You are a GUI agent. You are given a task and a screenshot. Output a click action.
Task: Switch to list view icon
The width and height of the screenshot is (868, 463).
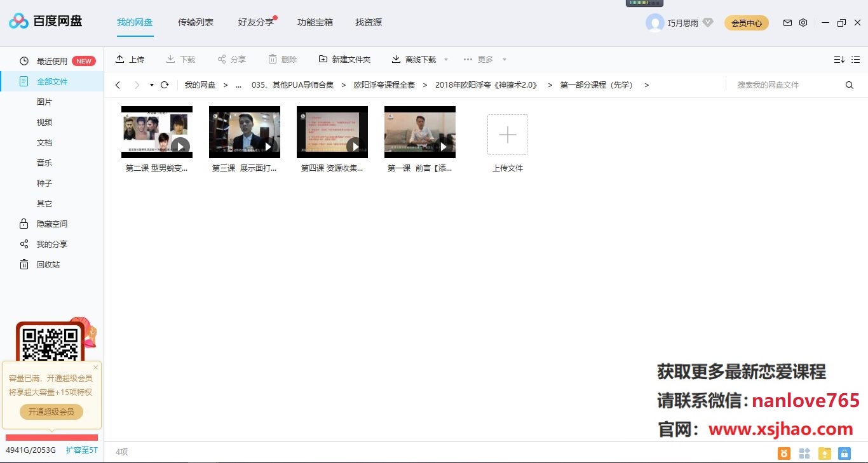tap(856, 59)
